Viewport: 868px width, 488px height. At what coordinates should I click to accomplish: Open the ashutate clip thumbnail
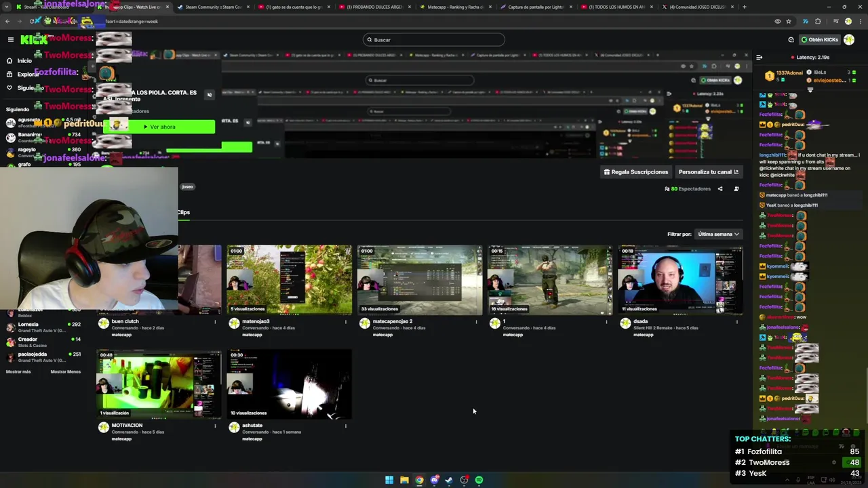[290, 384]
